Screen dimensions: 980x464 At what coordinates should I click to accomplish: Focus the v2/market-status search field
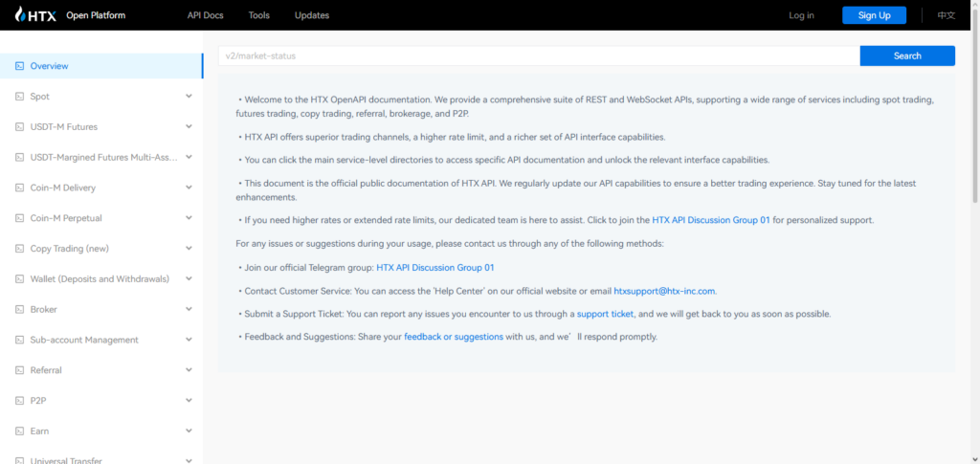tap(539, 55)
